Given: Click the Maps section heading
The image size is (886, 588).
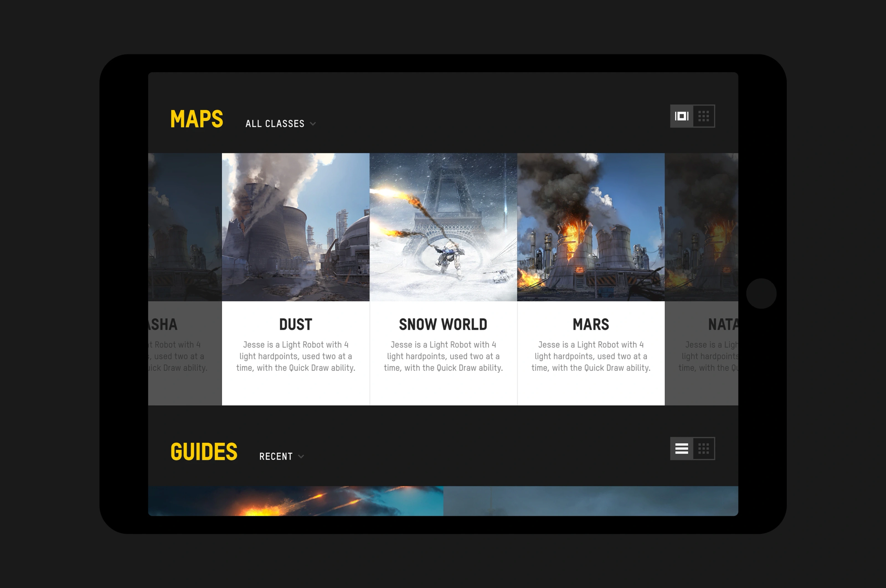Looking at the screenshot, I should pyautogui.click(x=197, y=119).
